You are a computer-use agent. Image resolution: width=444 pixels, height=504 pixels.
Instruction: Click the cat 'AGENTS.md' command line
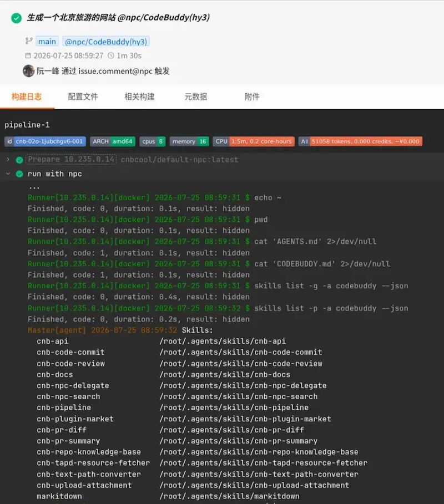point(202,241)
